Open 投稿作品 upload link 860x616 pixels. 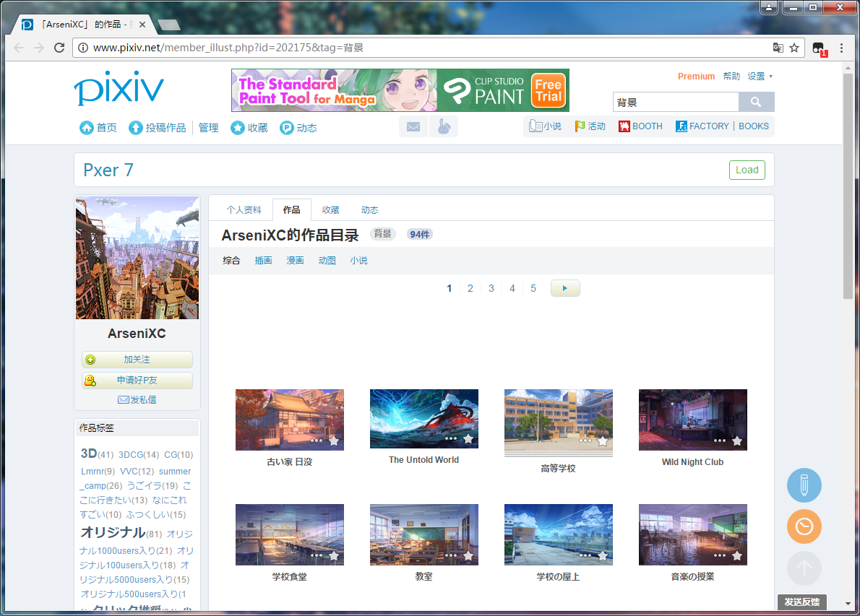(x=158, y=128)
